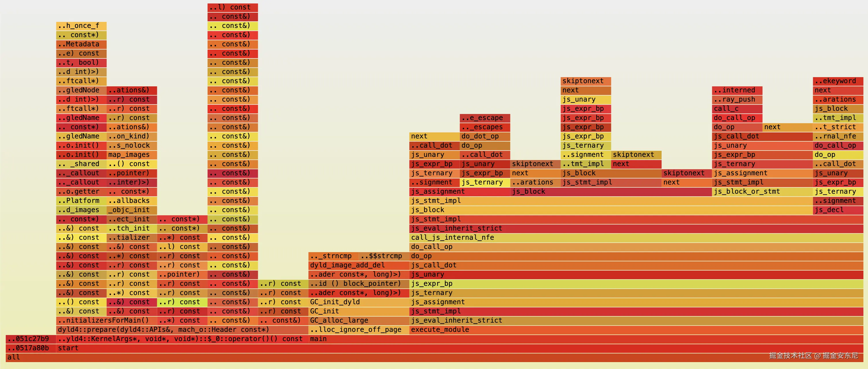The image size is (868, 369).
Task: Click 'dyld4::prepare' frame bar
Action: (x=182, y=330)
